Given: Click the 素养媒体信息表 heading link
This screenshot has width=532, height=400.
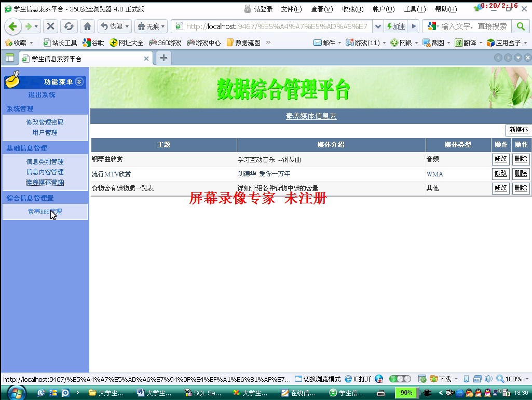Looking at the screenshot, I should [x=311, y=116].
